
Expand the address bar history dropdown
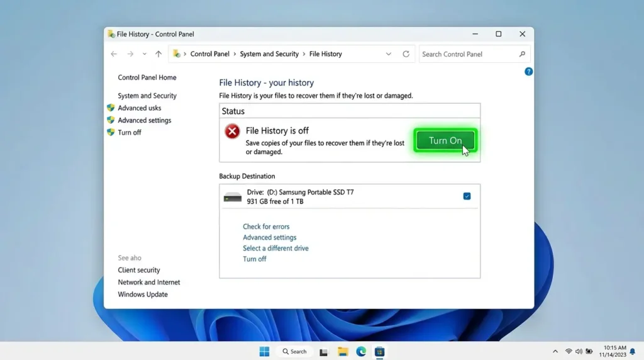pyautogui.click(x=389, y=54)
